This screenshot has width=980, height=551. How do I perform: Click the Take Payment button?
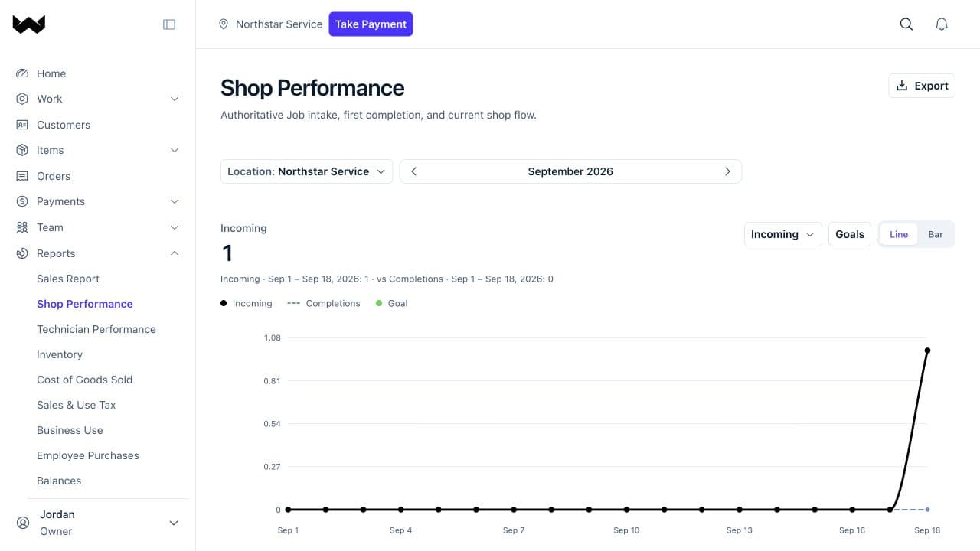[x=371, y=24]
